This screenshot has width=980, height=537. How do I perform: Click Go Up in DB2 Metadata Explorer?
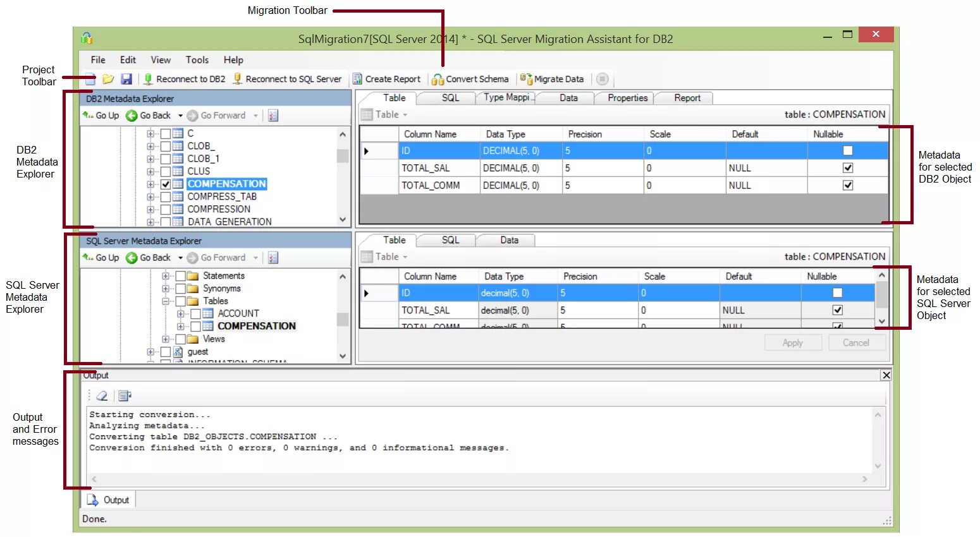pos(101,116)
